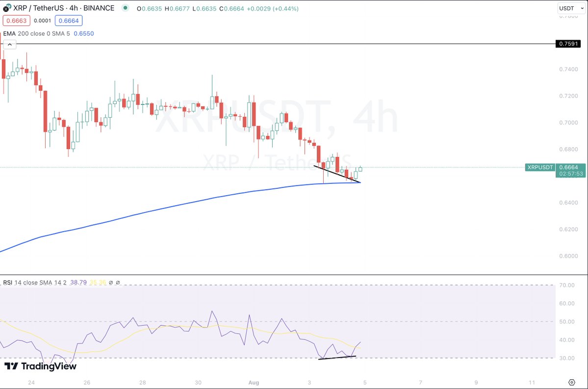Click the EMA 200 close indicator legend
The width and height of the screenshot is (588, 389).
36,33
